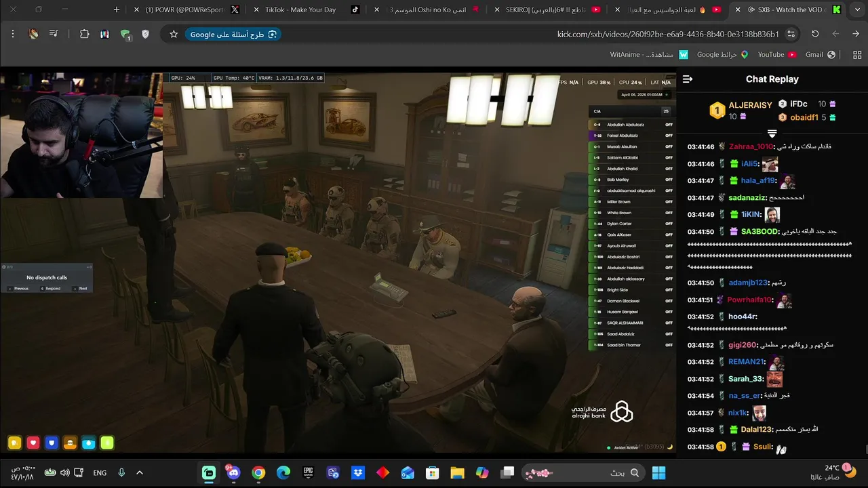Toggle the microphone icon in system tray
The height and width of the screenshot is (488, 868).
(121, 472)
